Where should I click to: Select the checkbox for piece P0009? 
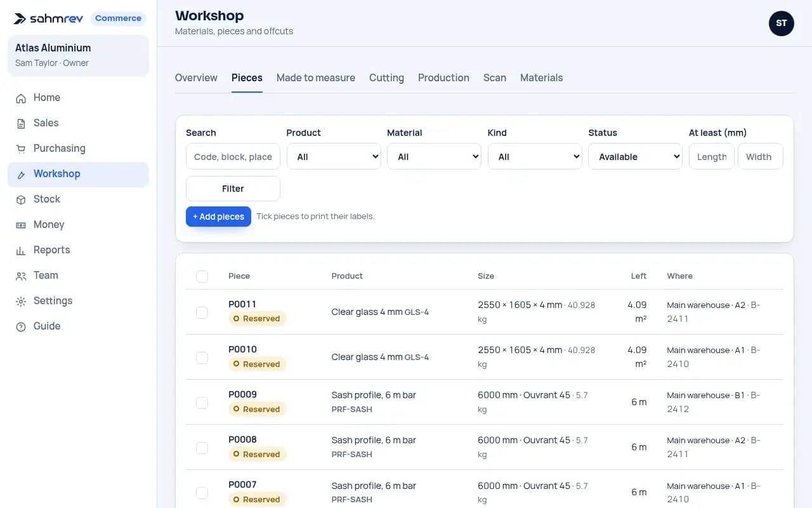coord(202,403)
